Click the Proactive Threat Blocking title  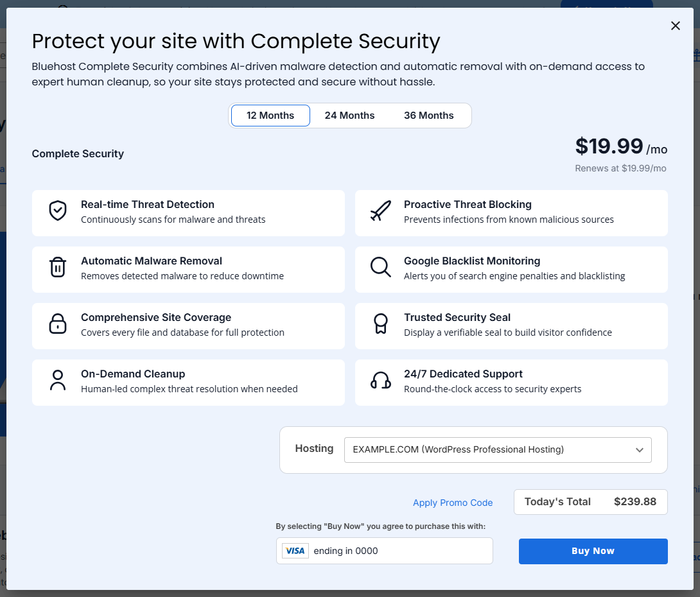coord(468,204)
